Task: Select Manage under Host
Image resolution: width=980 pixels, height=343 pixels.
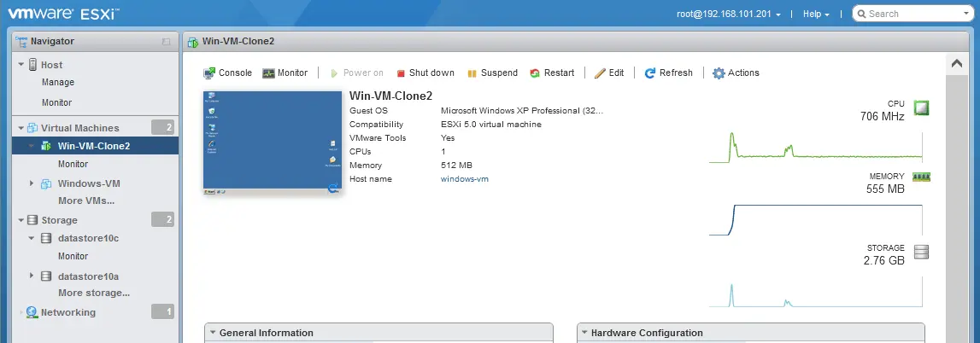Action: coord(58,82)
